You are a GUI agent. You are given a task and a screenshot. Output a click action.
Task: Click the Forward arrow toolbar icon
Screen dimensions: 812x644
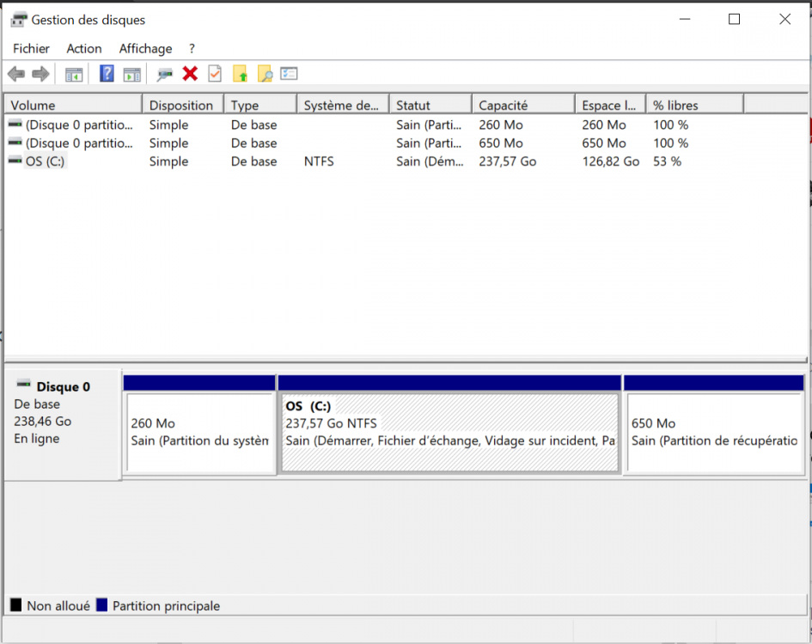pyautogui.click(x=40, y=75)
